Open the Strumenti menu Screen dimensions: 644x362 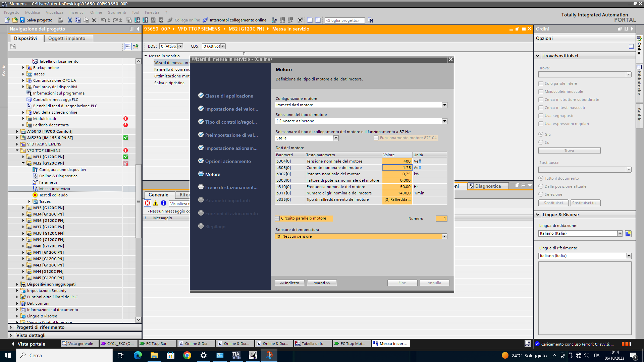point(117,12)
